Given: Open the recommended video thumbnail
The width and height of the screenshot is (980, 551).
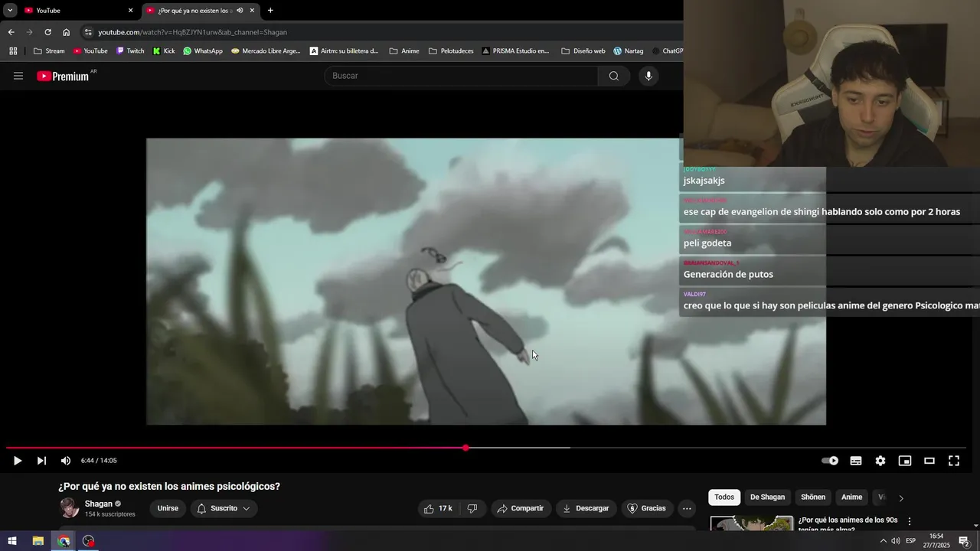Looking at the screenshot, I should pos(752,523).
